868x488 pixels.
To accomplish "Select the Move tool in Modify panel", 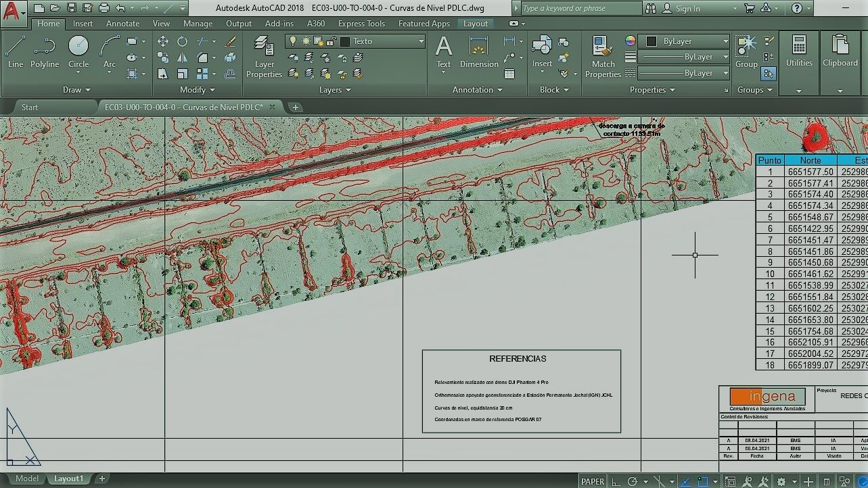I will (163, 41).
